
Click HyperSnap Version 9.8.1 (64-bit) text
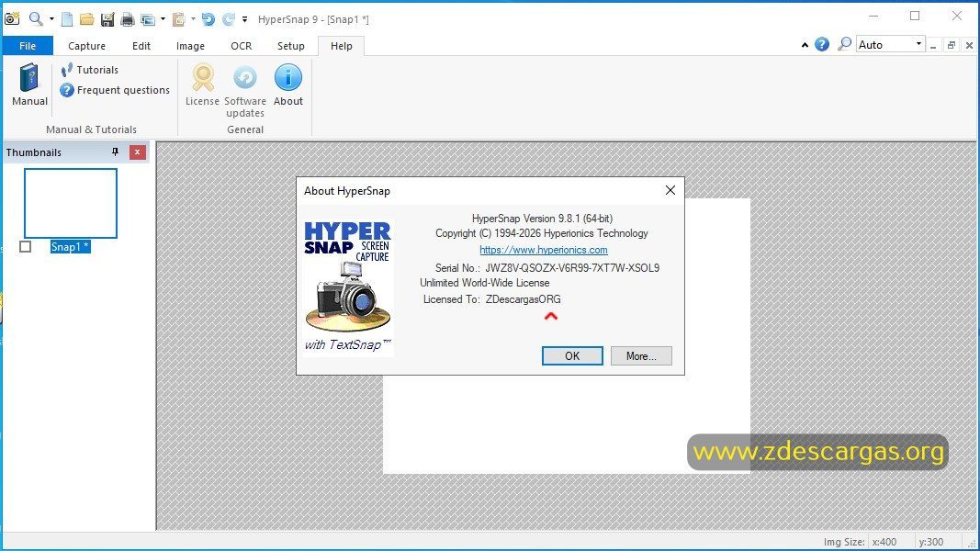coord(542,219)
